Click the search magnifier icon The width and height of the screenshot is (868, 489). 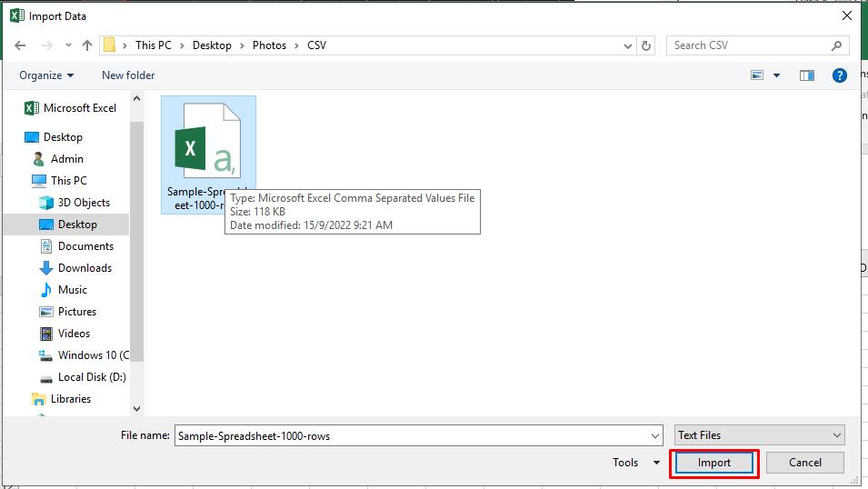[x=836, y=45]
